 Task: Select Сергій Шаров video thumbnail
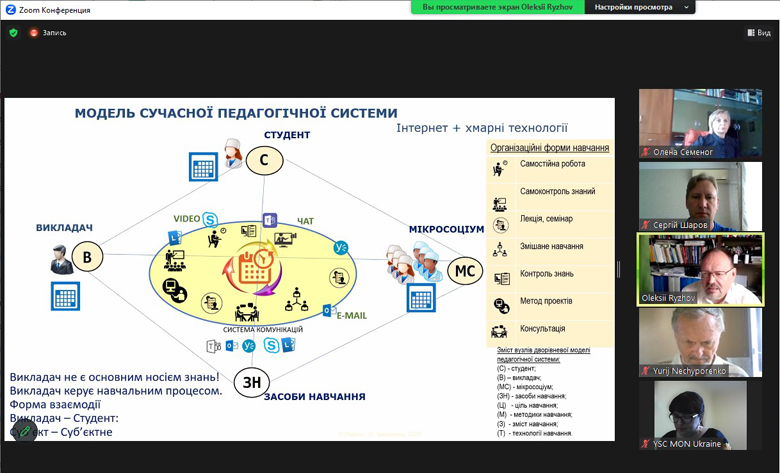(x=700, y=196)
